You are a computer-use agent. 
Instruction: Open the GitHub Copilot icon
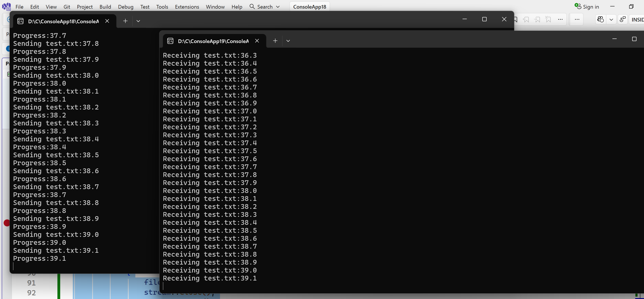point(601,20)
